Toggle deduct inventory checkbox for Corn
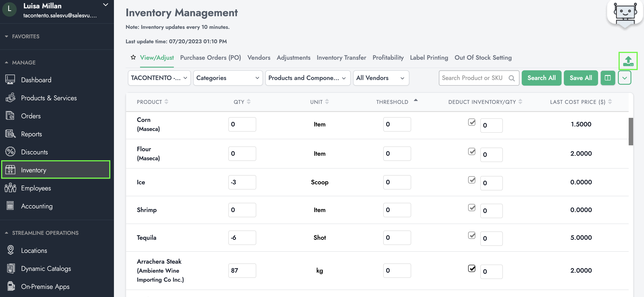The width and height of the screenshot is (644, 297). [472, 122]
